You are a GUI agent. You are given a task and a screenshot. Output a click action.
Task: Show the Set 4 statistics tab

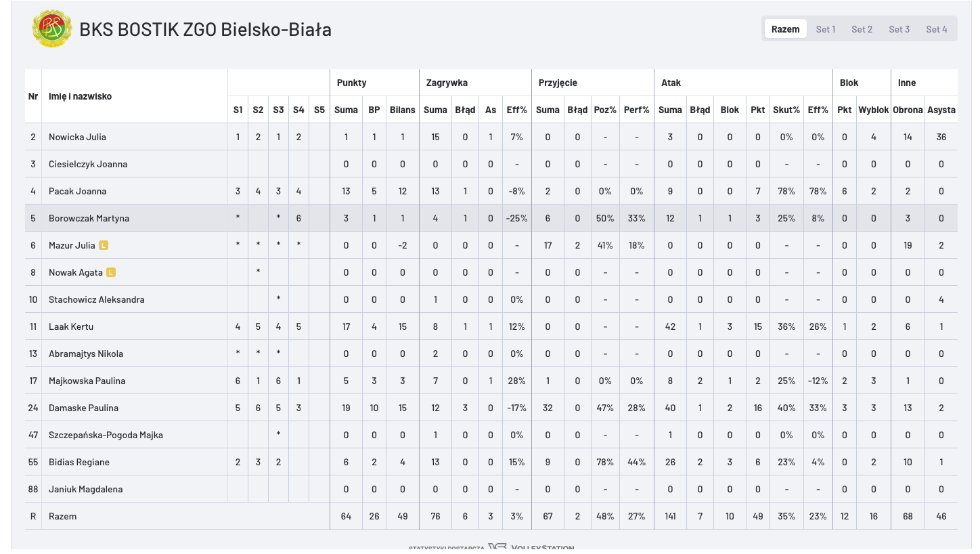(937, 29)
